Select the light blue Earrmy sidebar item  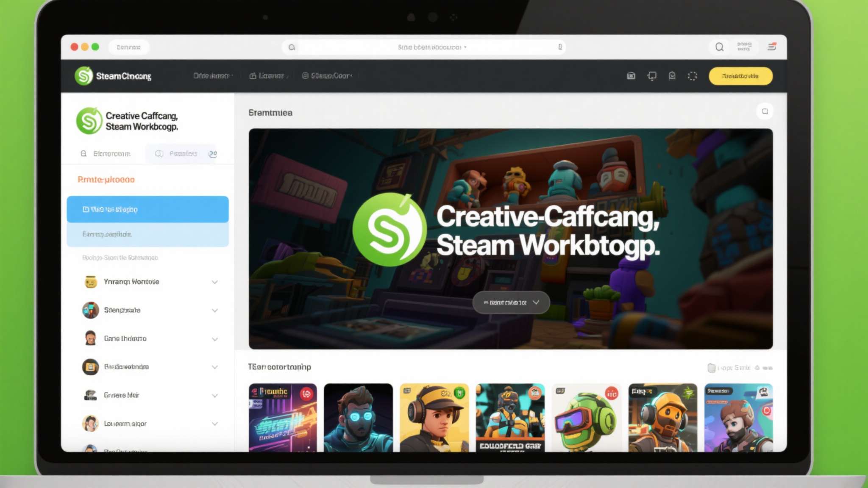pos(147,234)
